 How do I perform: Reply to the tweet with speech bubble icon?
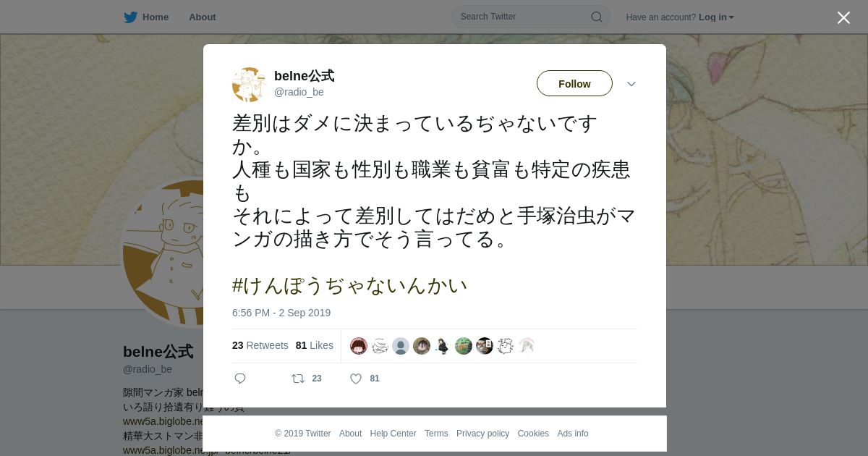coord(240,379)
